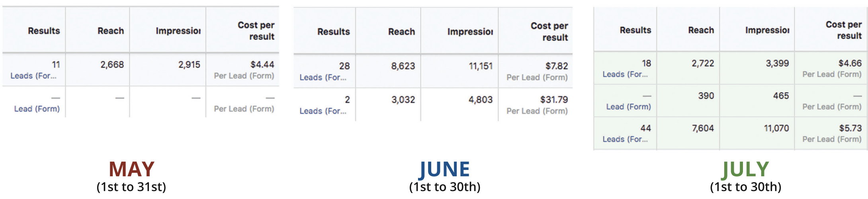Click Cost per result header in May table
The width and height of the screenshot is (868, 199).
[x=256, y=31]
